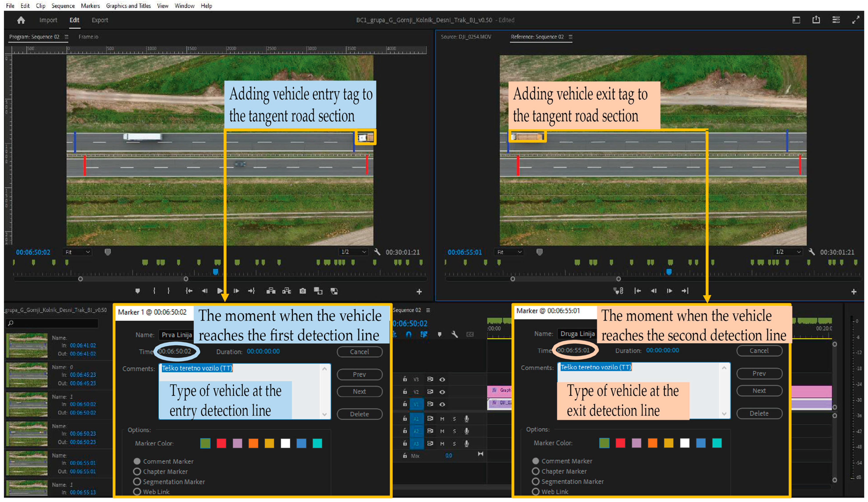Step back one frame in Program monitor
Viewport: 868px width, 502px height.
point(205,291)
